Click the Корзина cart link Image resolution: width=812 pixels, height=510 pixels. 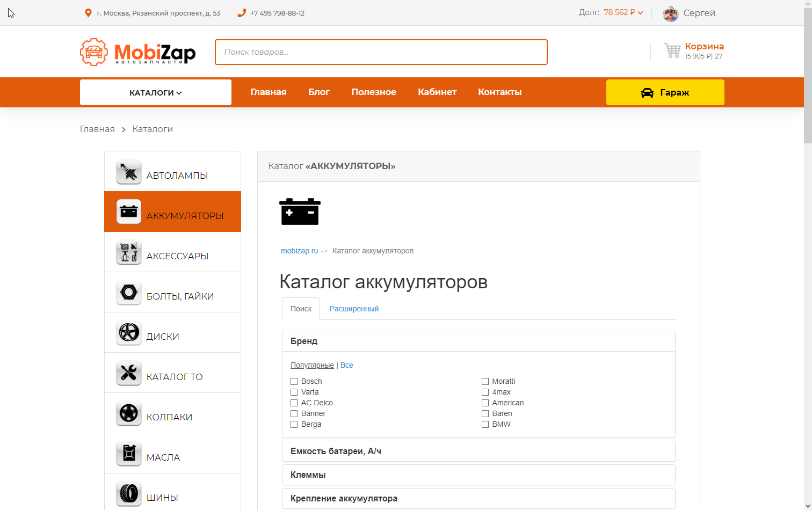704,46
